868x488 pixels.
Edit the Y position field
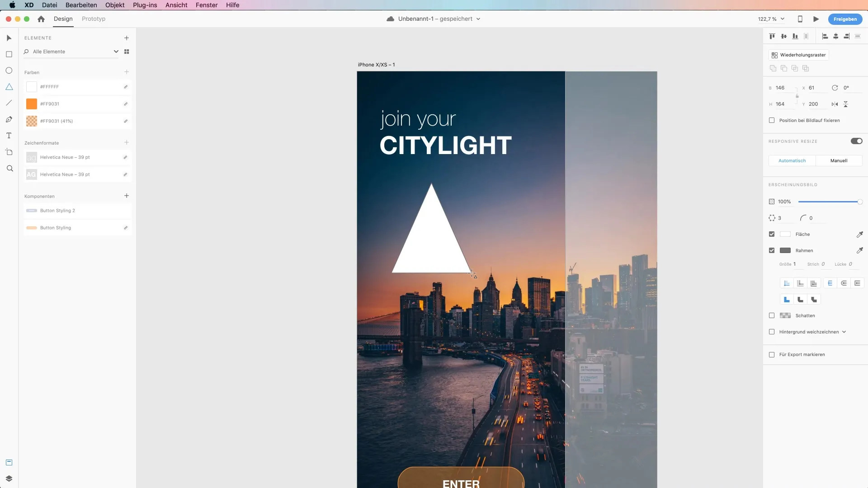[817, 104]
